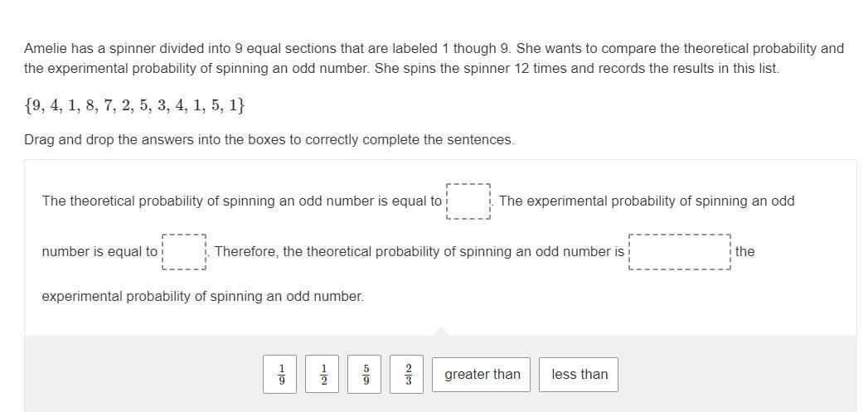Choose the "less than" answer tile

pos(579,374)
